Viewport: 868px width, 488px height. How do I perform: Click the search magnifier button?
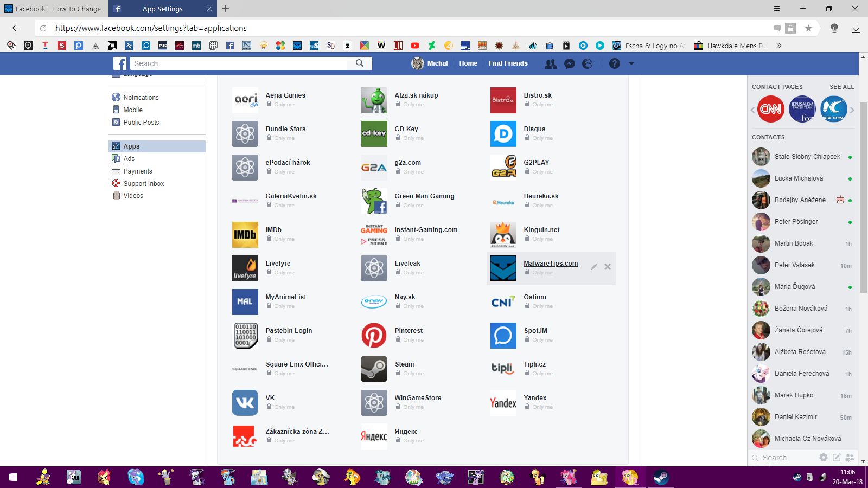point(360,63)
